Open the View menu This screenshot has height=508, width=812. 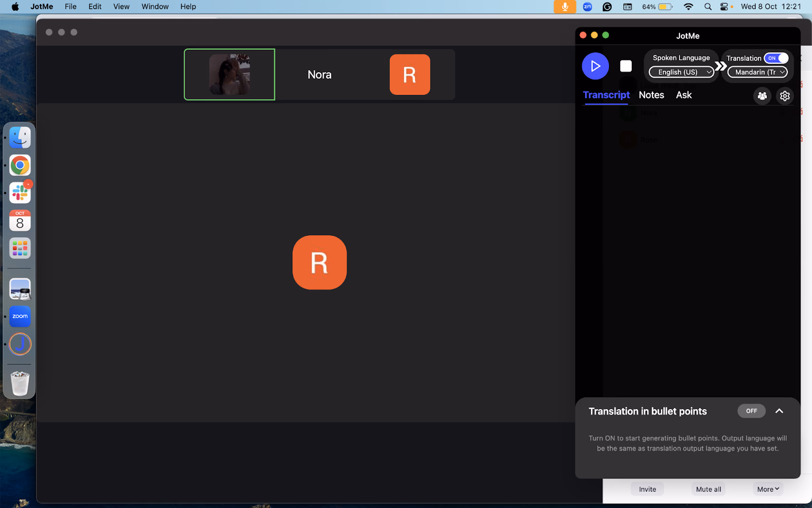(121, 7)
